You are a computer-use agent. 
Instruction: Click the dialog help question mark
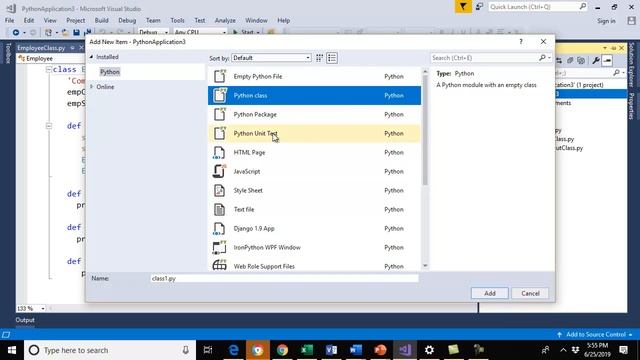[521, 42]
